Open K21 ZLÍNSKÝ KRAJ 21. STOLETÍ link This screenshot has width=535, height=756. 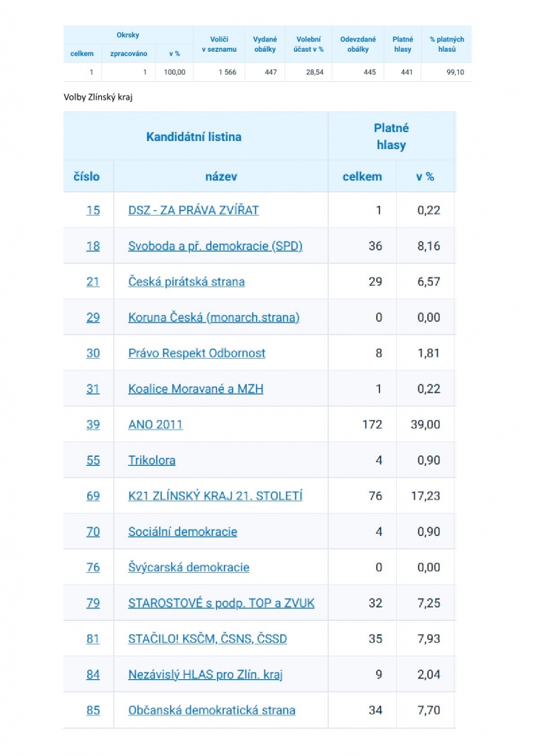click(215, 496)
